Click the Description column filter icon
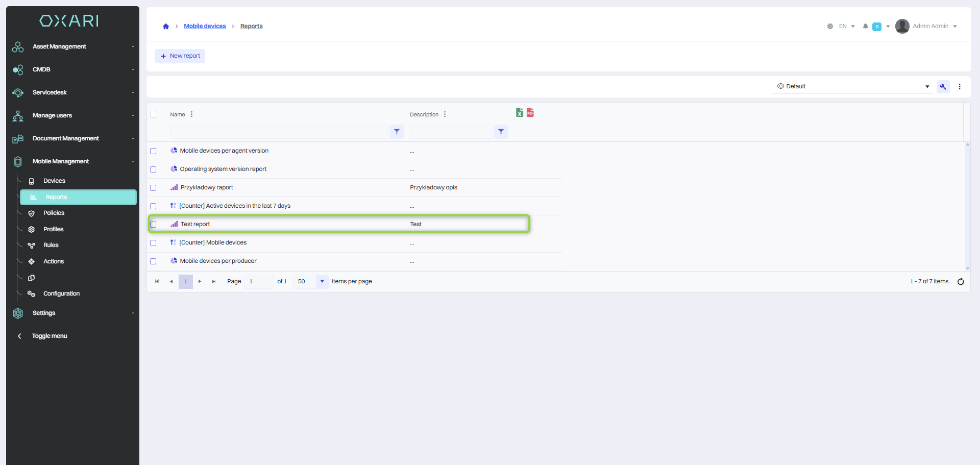Screen dimensions: 980x465 (x=501, y=132)
